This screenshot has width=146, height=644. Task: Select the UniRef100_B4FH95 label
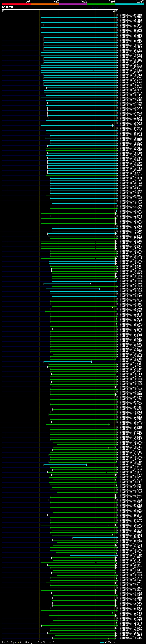(x=131, y=130)
